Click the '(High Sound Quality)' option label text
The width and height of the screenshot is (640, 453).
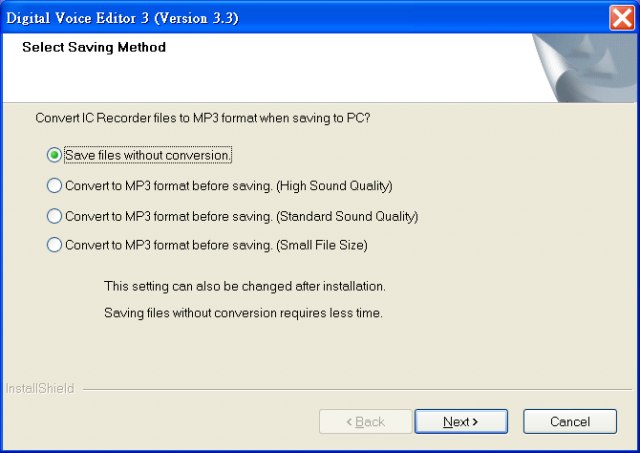pos(334,186)
